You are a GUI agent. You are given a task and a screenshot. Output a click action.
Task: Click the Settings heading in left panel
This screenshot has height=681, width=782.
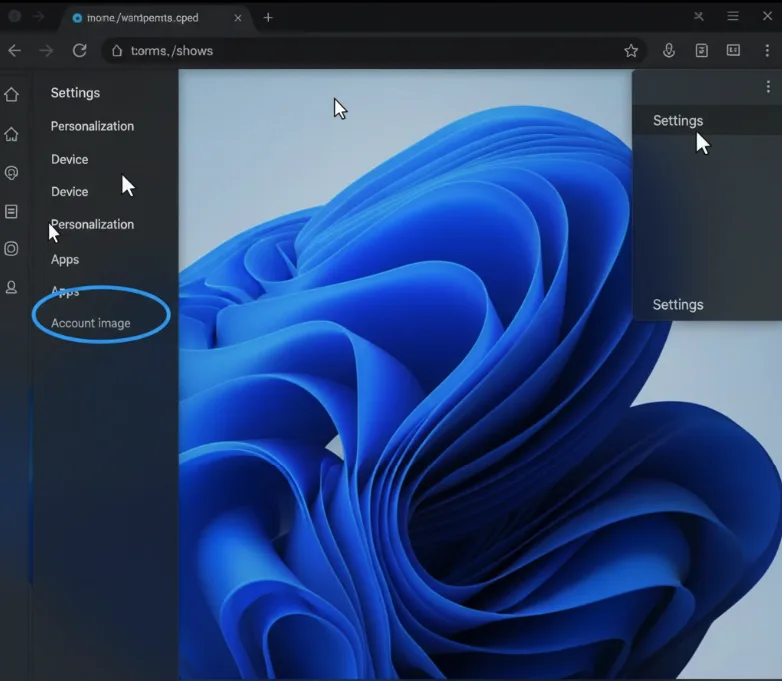(x=75, y=93)
